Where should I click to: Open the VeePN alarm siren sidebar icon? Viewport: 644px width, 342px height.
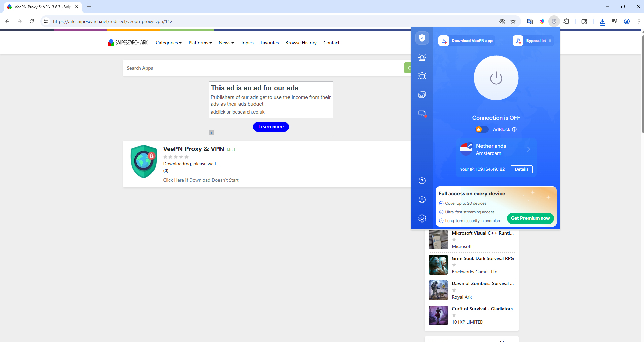tap(422, 57)
